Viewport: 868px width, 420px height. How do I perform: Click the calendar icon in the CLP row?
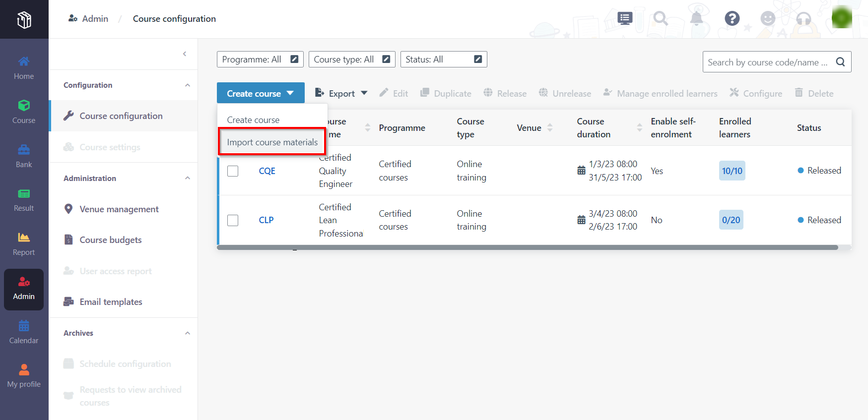(581, 220)
